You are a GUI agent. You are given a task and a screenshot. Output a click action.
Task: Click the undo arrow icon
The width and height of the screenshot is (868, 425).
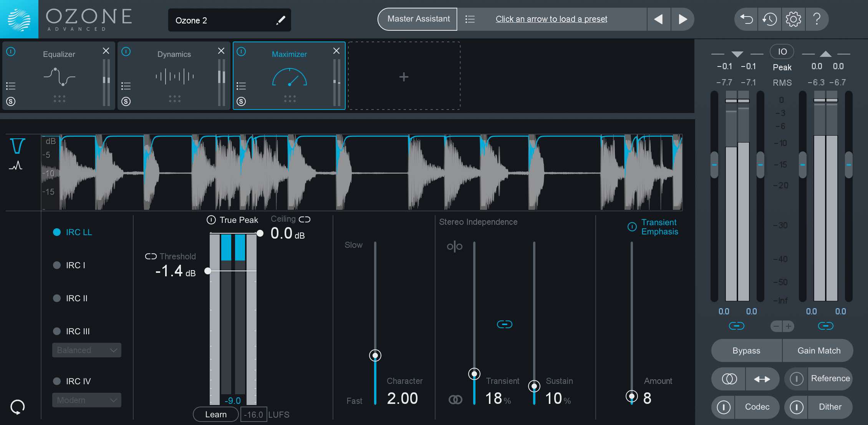[x=745, y=19]
